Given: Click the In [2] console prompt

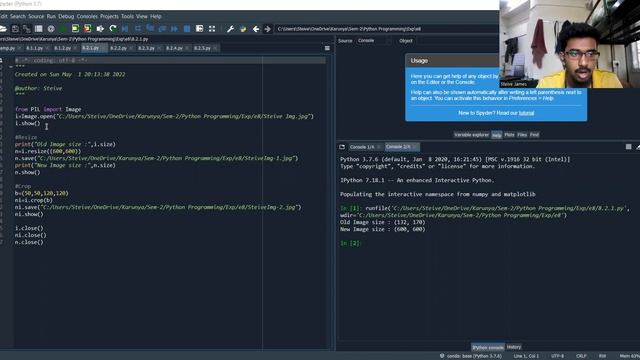Looking at the screenshot, I should (x=351, y=243).
